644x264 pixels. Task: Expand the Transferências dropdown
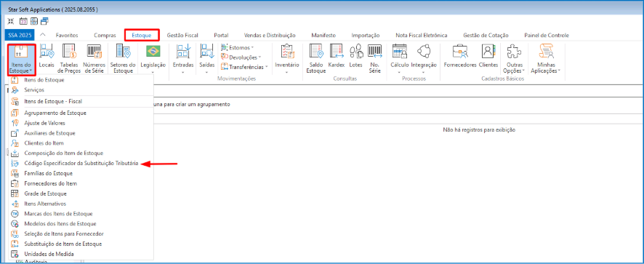click(244, 66)
